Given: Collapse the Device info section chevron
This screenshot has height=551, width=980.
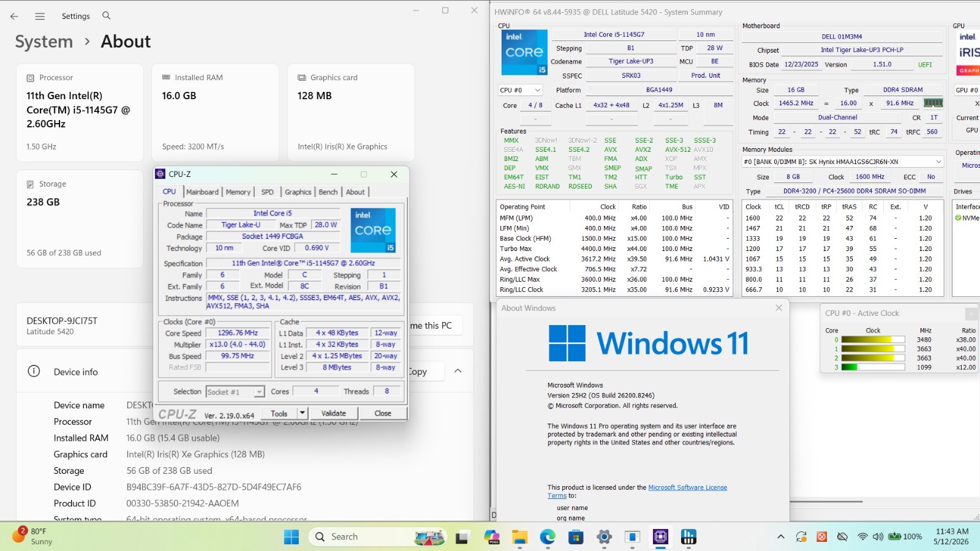Looking at the screenshot, I should pos(458,371).
